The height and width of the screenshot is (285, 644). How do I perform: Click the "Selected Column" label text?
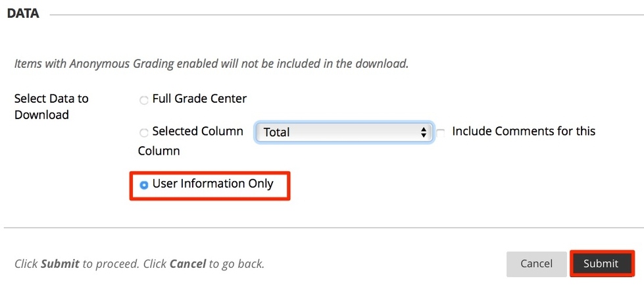197,131
